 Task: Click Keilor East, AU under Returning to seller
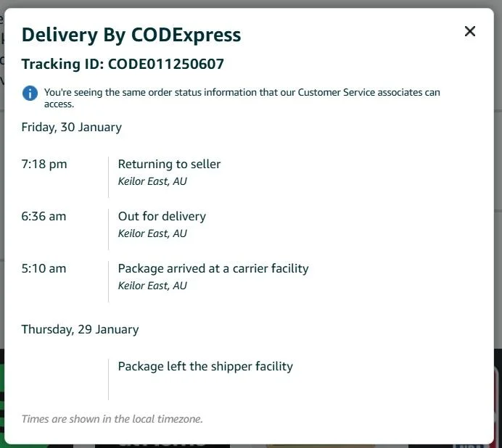click(x=152, y=181)
